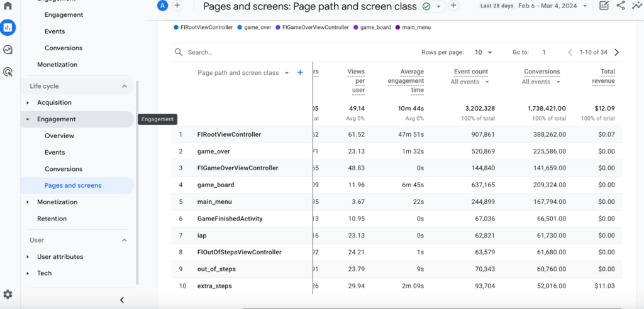Open Admin settings gear icon

(8, 294)
